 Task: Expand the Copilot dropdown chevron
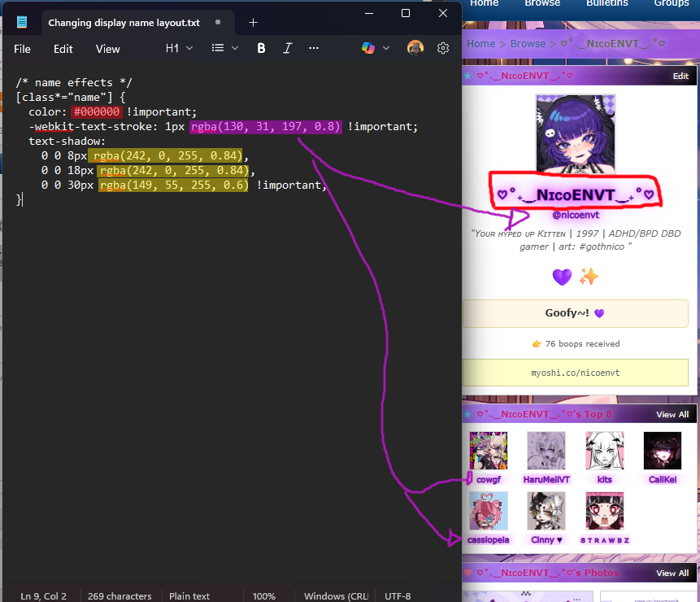point(385,48)
